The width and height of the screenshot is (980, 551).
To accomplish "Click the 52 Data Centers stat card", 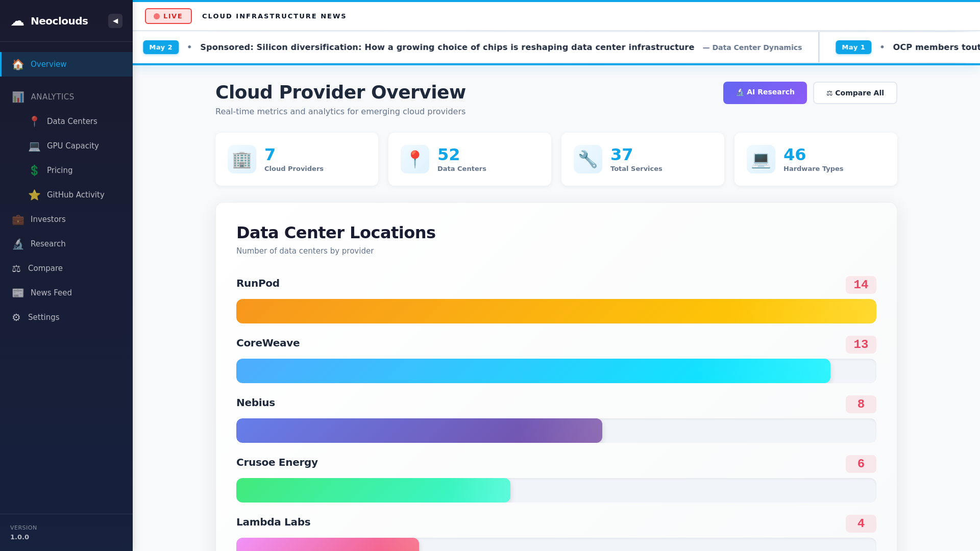I will click(x=470, y=159).
